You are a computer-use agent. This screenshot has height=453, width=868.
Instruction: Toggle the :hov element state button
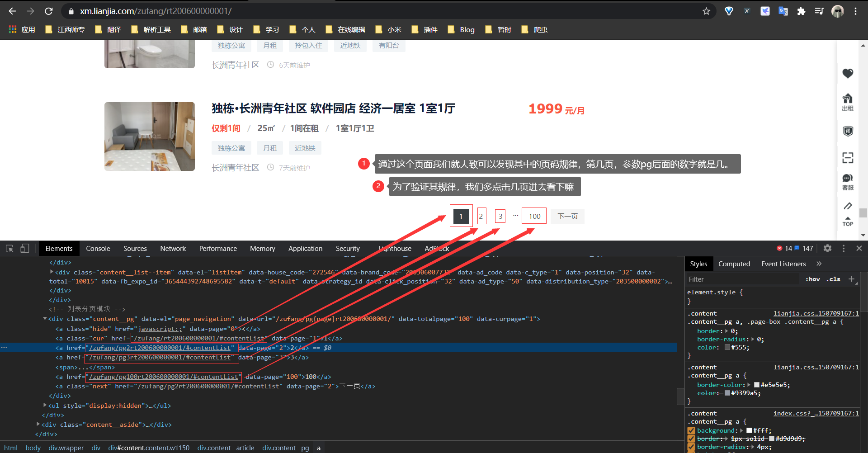pos(812,279)
